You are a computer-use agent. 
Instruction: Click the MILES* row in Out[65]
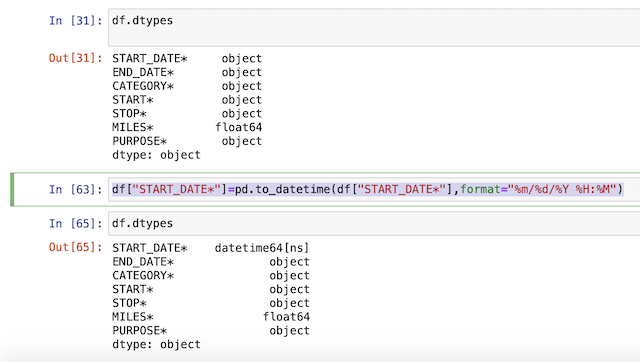(211, 317)
